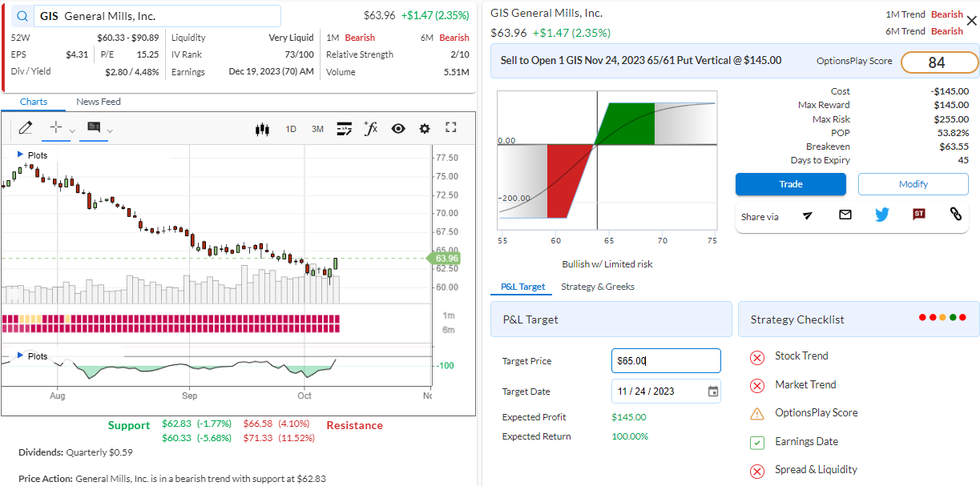Expand chart to fullscreen
Image resolution: width=980 pixels, height=486 pixels.
(x=450, y=127)
